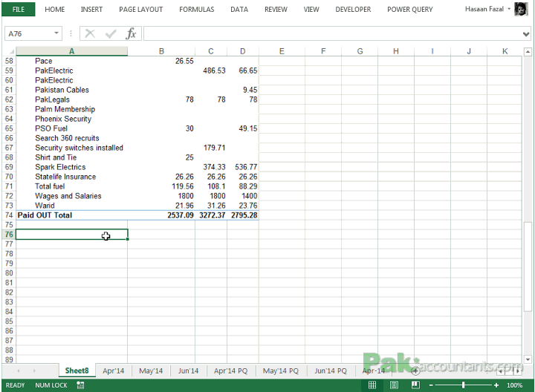This screenshot has width=535, height=392.
Task: Switch to the INSERT ribbon tab
Action: (x=91, y=10)
